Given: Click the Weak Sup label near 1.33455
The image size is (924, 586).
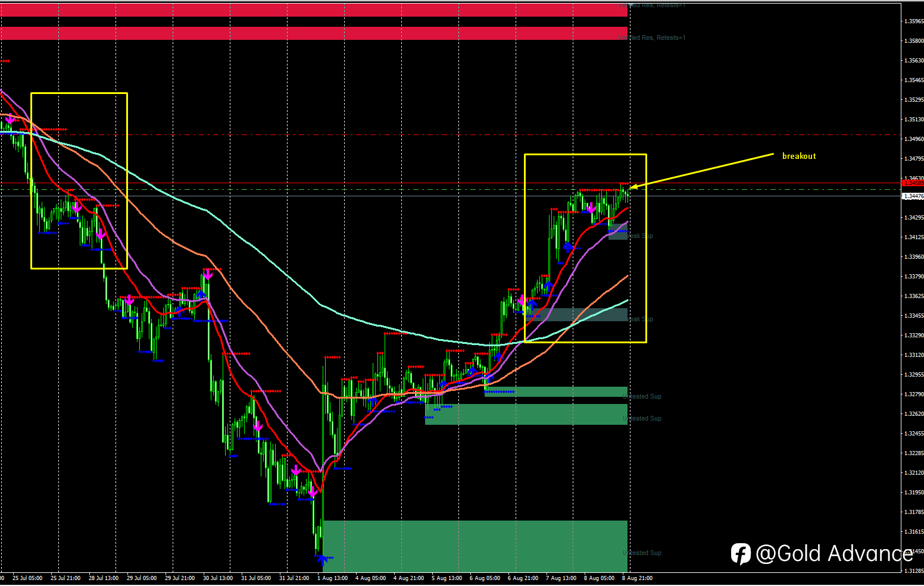Looking at the screenshot, I should [638, 319].
